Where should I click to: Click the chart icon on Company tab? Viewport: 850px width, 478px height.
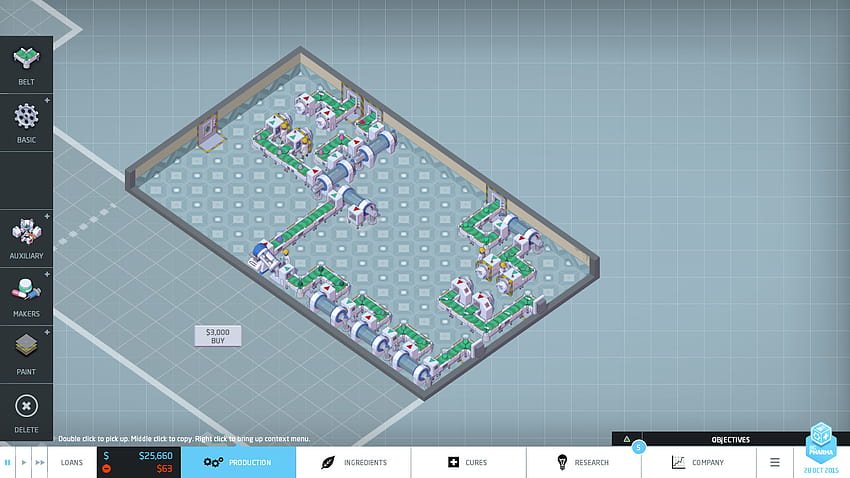pos(678,462)
